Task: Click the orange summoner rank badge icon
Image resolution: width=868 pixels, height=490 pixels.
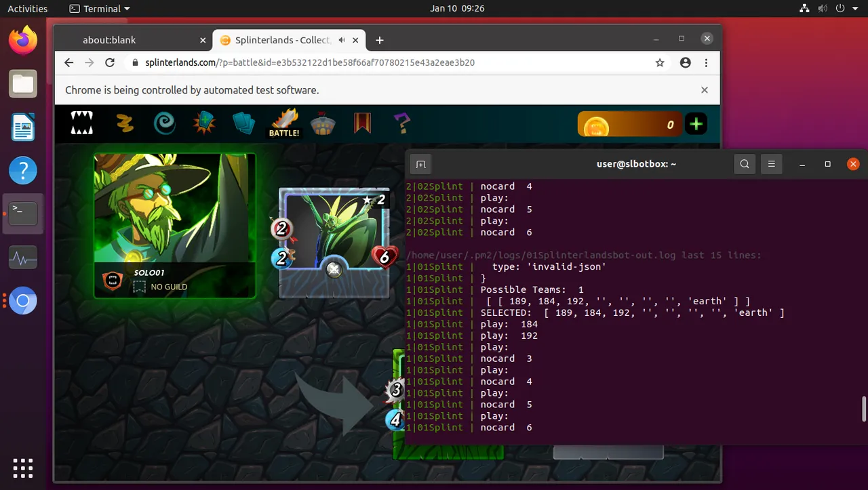Action: point(112,281)
